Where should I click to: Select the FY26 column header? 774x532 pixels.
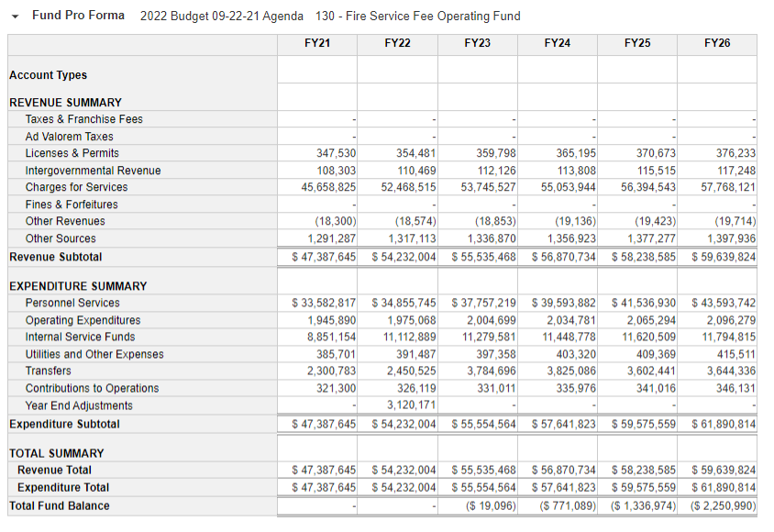tap(719, 42)
